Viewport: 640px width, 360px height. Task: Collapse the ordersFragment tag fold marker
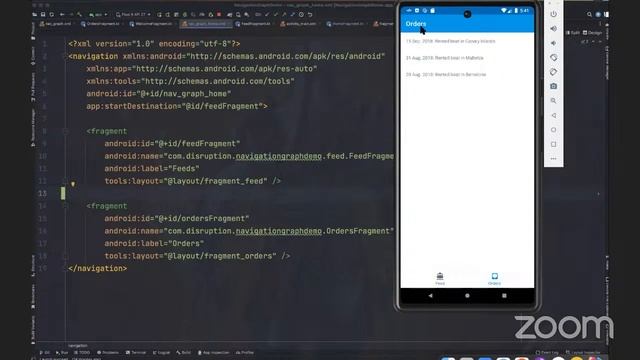point(65,206)
